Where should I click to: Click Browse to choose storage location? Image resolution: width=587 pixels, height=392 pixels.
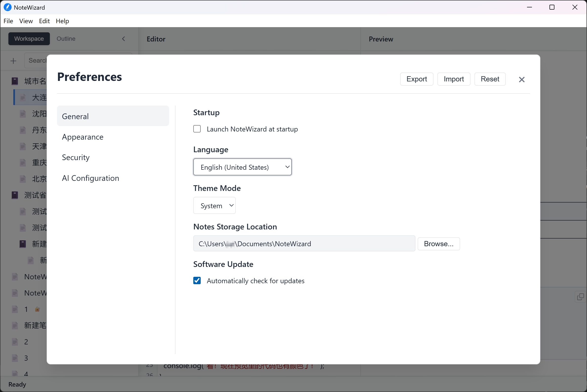click(439, 243)
